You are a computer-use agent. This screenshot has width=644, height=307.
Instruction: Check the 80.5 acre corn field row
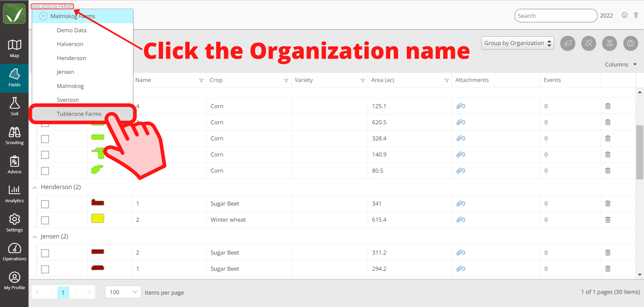45,171
